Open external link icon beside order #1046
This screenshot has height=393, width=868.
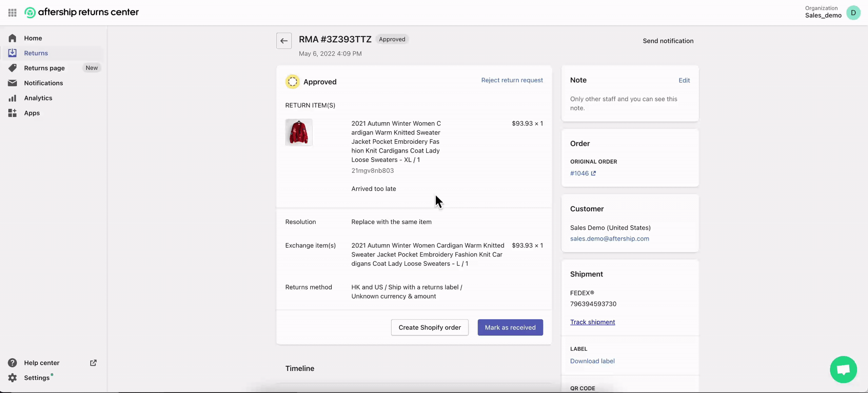pos(593,173)
